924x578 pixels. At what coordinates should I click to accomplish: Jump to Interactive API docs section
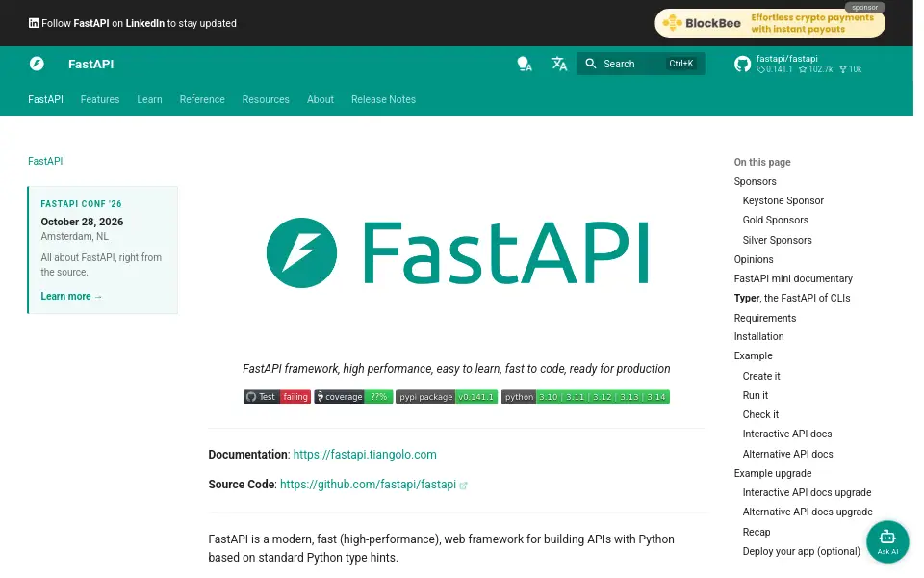point(787,434)
